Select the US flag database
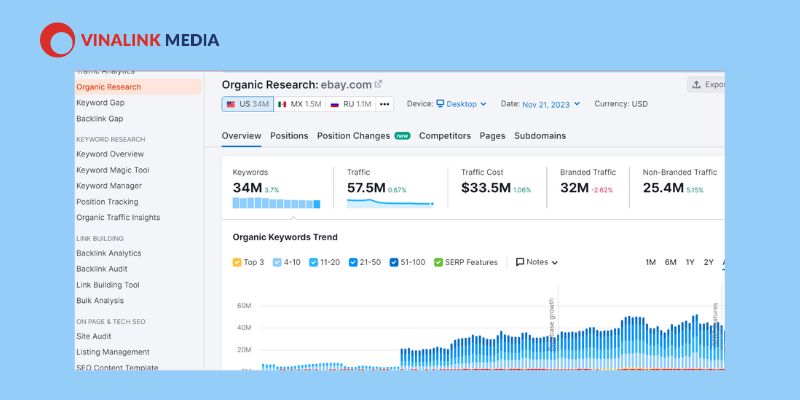Image resolution: width=800 pixels, height=400 pixels. [x=247, y=104]
